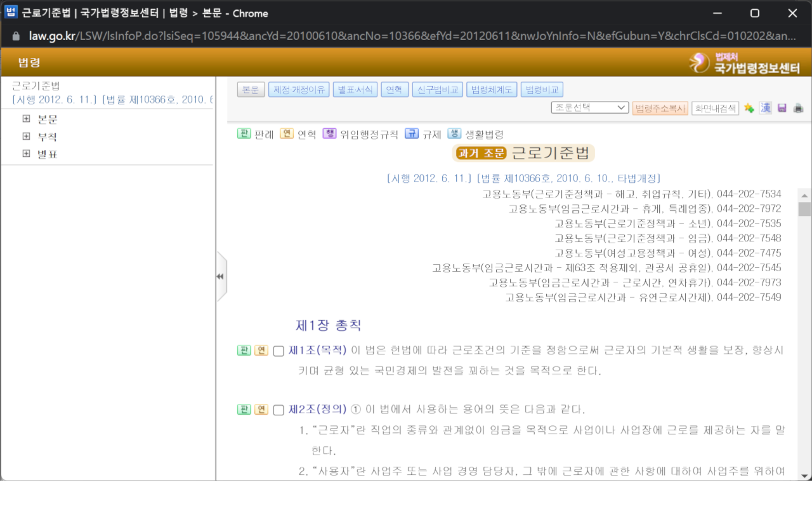Click the Chrome window favicon

coord(11,13)
